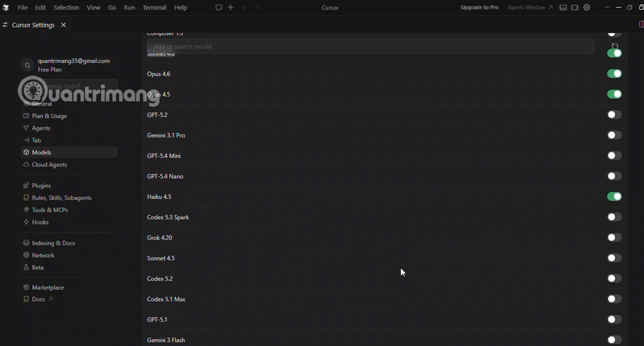
Task: Disable the Opus 4.6 model toggle
Action: (614, 74)
